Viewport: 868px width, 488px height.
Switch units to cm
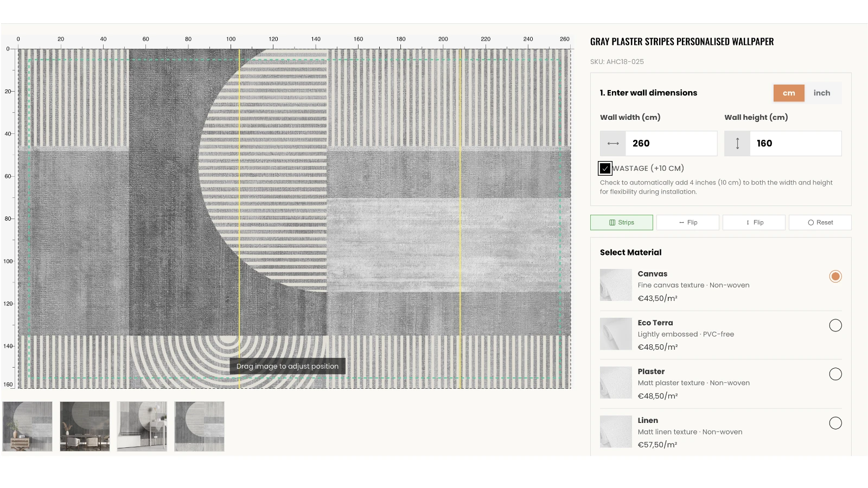point(789,93)
